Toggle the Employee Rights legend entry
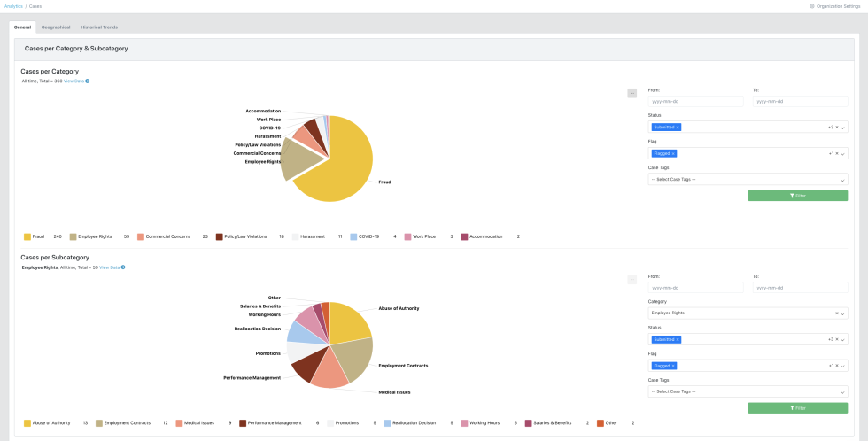 click(x=93, y=236)
